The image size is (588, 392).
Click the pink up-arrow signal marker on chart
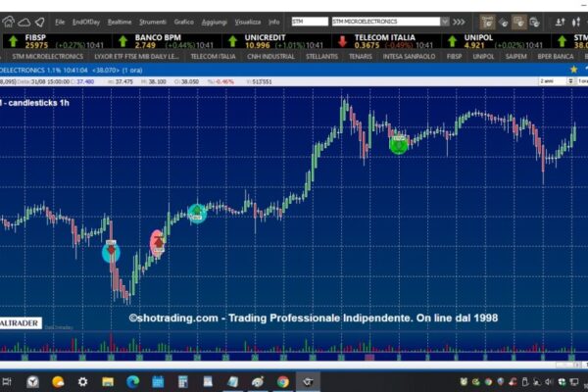click(158, 243)
